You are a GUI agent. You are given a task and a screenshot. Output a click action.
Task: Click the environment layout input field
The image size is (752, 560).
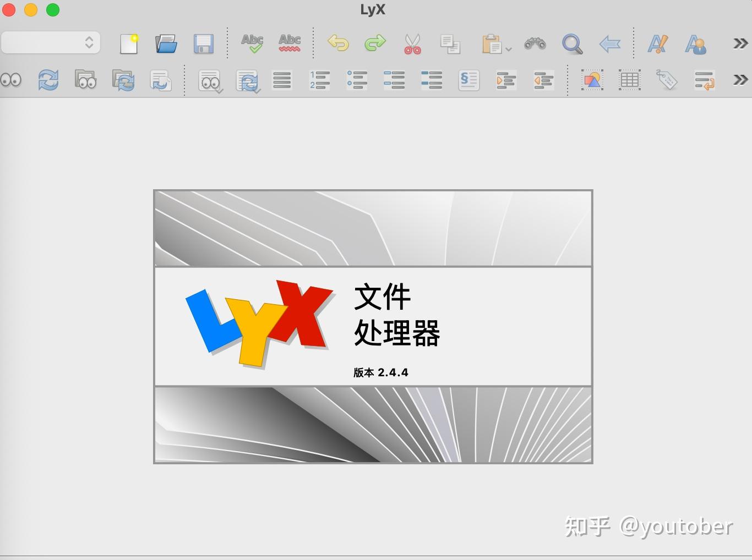tap(50, 42)
